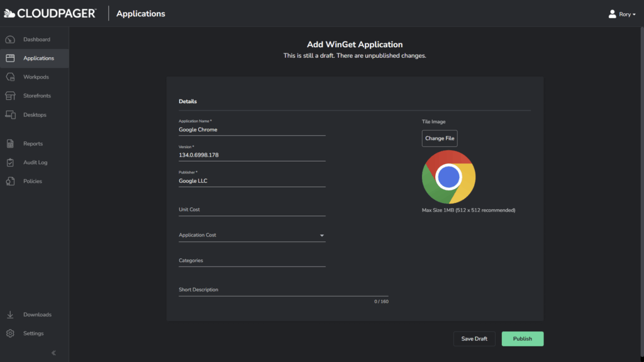Click the page scrollbar on the right
Image resolution: width=644 pixels, height=362 pixels.
(x=641, y=192)
